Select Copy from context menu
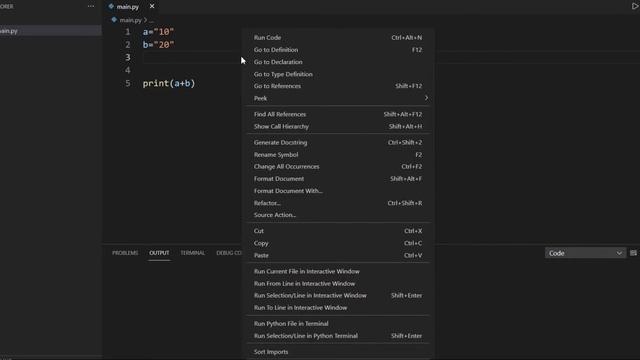 pyautogui.click(x=338, y=243)
